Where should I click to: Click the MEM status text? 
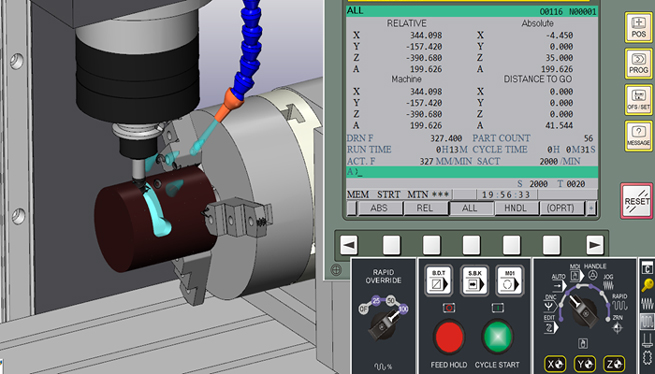(358, 195)
